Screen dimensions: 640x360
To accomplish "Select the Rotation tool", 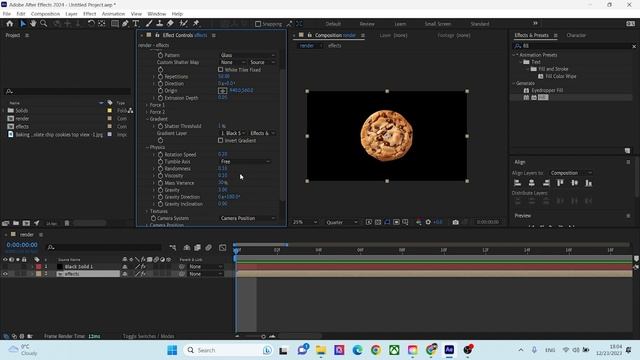I will 91,24.
